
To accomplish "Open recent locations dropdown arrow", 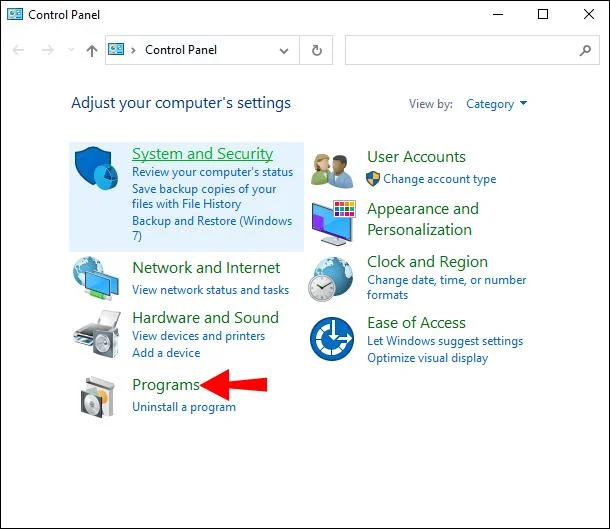I will click(71, 50).
